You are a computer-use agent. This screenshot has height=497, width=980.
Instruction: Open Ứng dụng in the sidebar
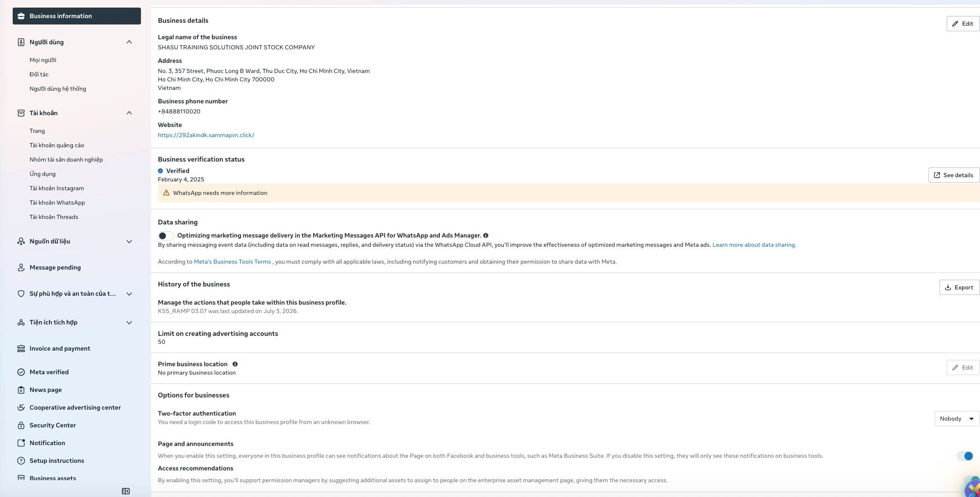tap(43, 174)
